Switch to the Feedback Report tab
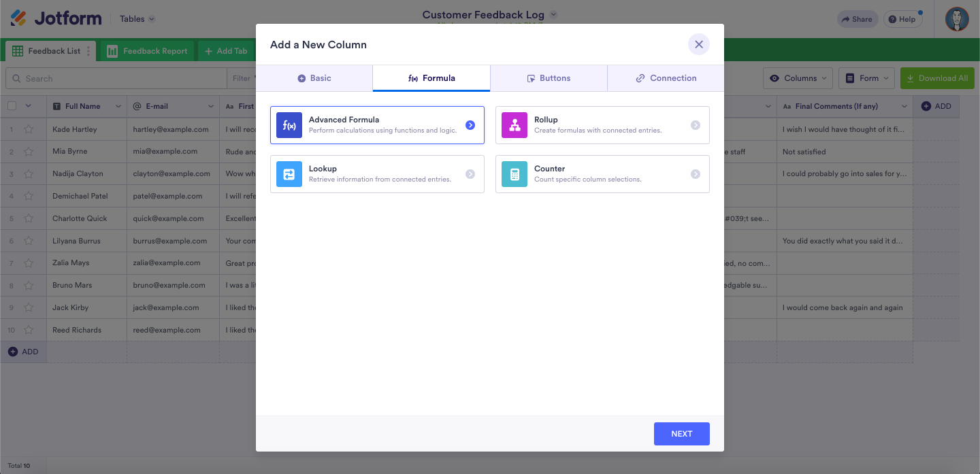The image size is (980, 474). coord(147,51)
